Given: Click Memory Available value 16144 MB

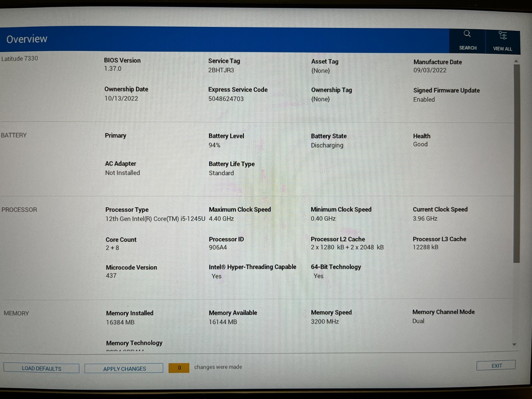Looking at the screenshot, I should point(223,322).
